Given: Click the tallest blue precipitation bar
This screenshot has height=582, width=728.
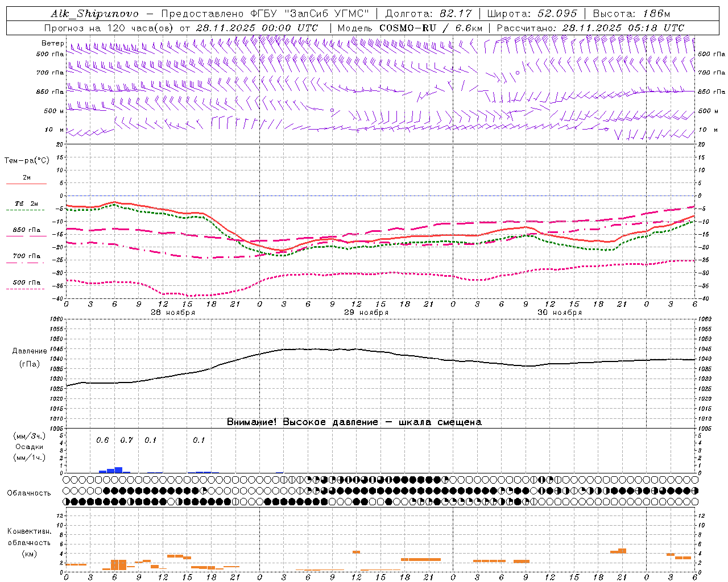Looking at the screenshot, I should (x=118, y=470).
